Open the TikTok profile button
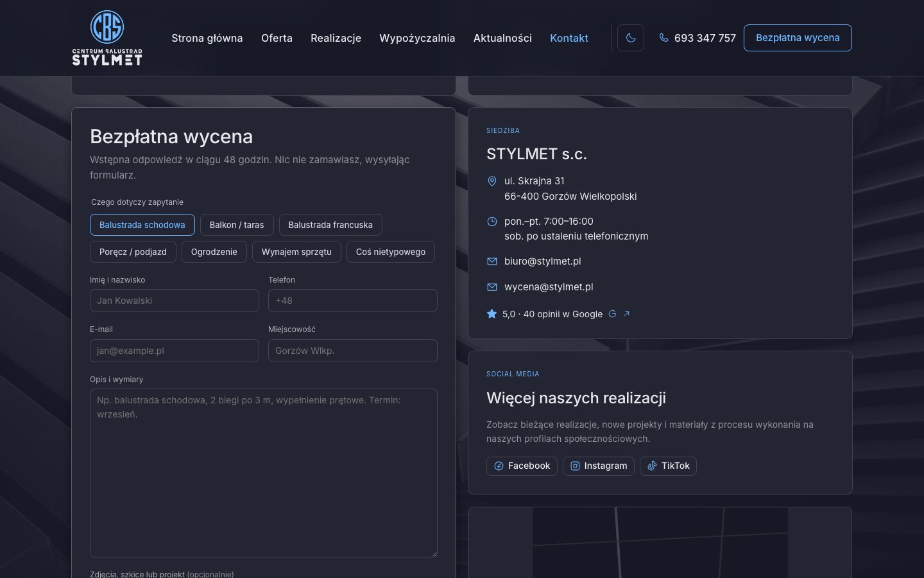 coord(668,466)
